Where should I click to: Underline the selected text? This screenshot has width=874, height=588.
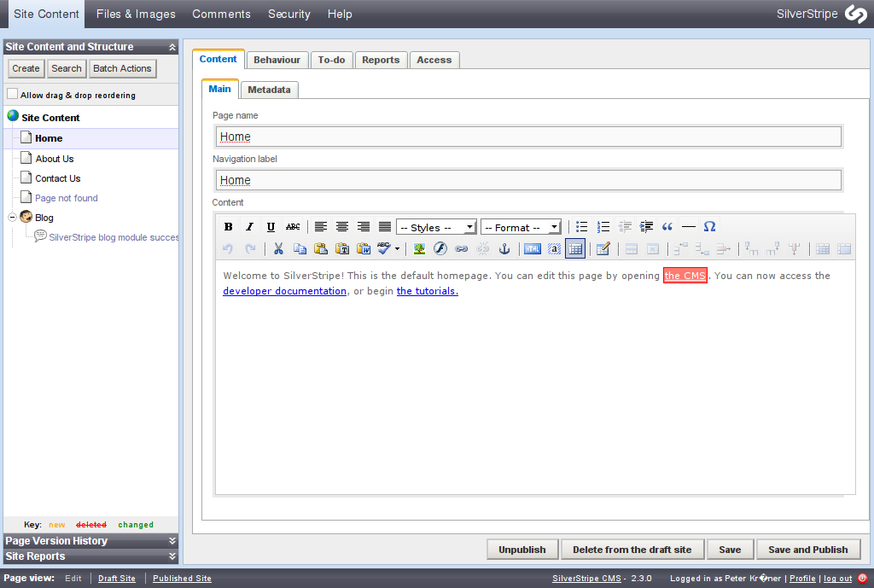coord(271,227)
